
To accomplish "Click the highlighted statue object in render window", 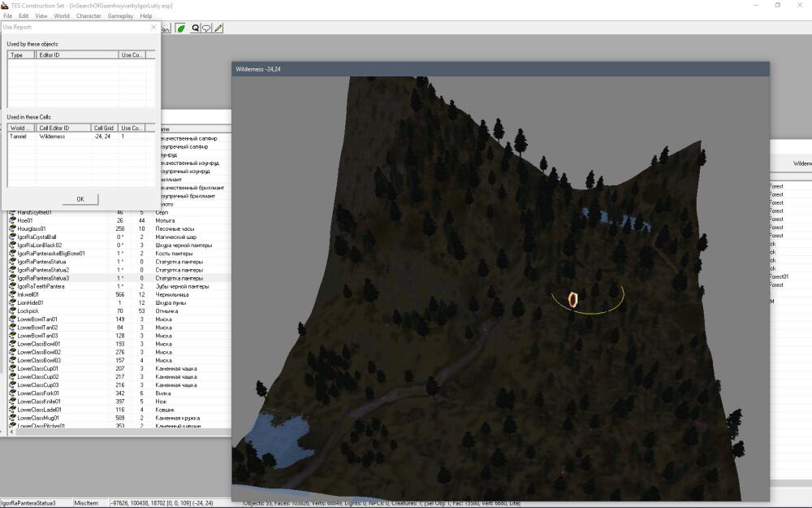I will [572, 300].
